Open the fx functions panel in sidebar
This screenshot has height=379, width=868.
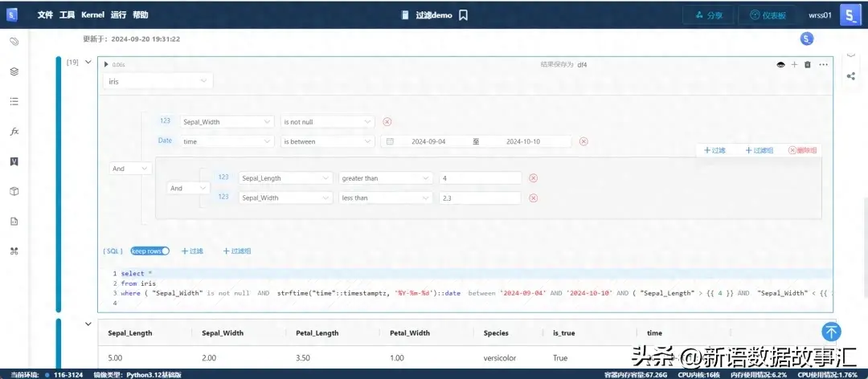pos(14,132)
